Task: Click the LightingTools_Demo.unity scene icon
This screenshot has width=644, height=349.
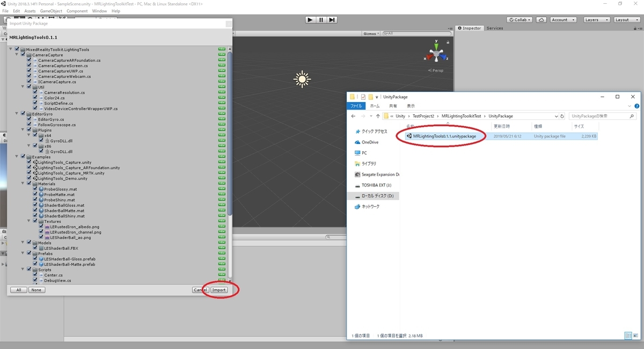Action: (x=35, y=178)
